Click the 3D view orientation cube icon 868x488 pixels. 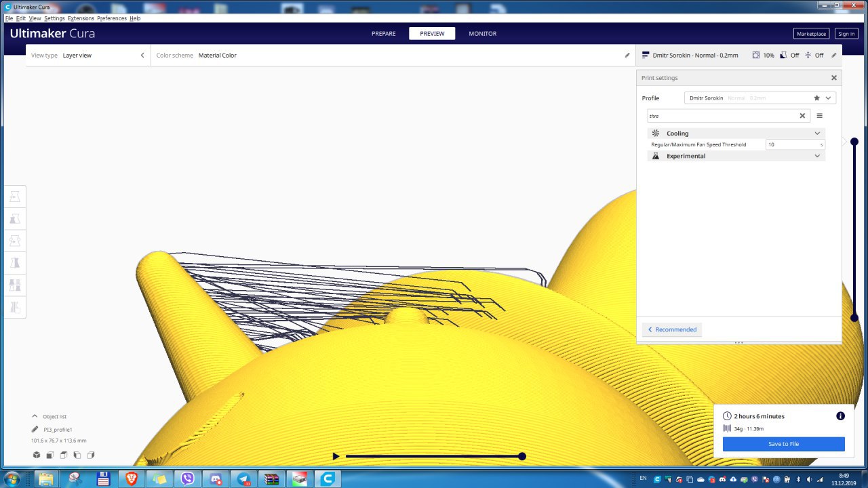tap(36, 455)
